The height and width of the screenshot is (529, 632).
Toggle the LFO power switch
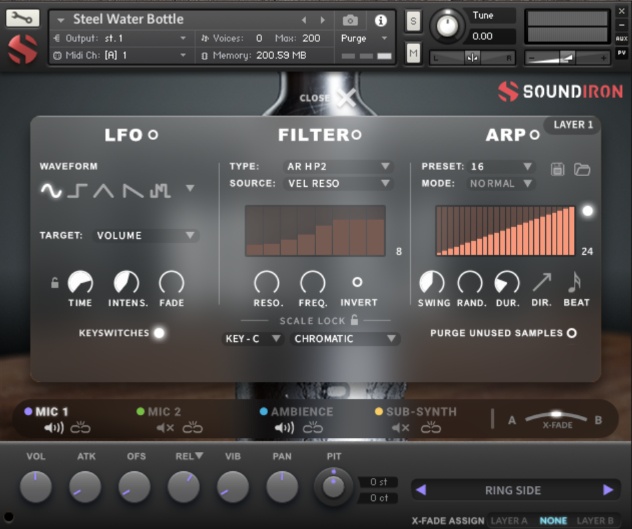click(x=153, y=135)
